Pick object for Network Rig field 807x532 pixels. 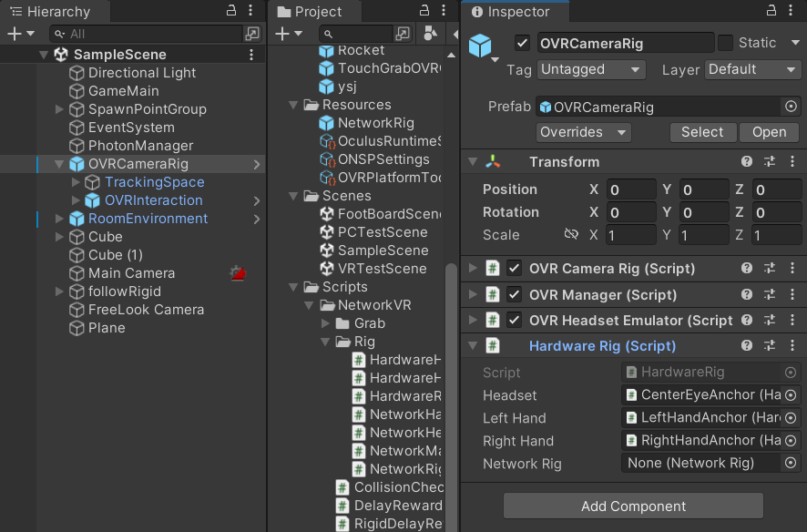pos(791,463)
